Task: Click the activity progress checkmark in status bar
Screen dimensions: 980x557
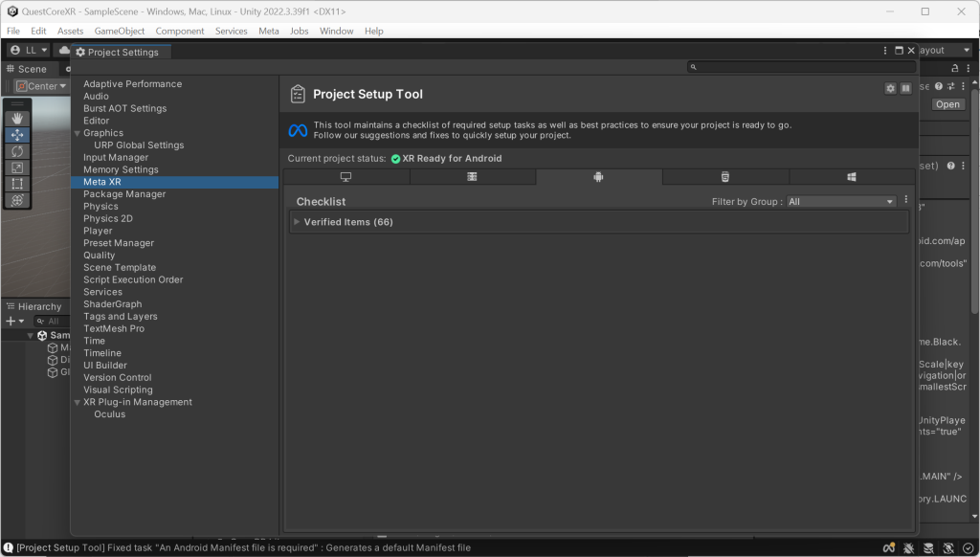Action: click(x=969, y=548)
